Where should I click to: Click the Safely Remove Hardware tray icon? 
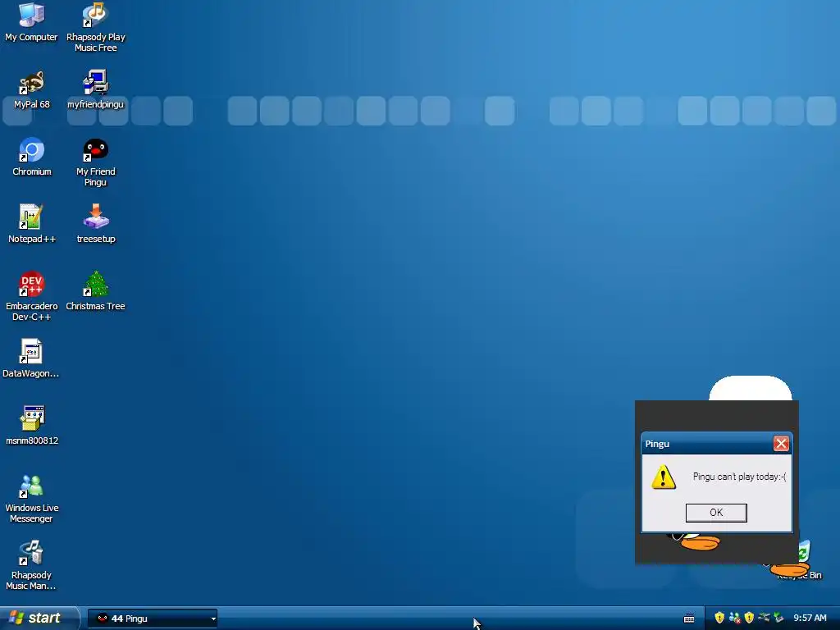point(778,618)
